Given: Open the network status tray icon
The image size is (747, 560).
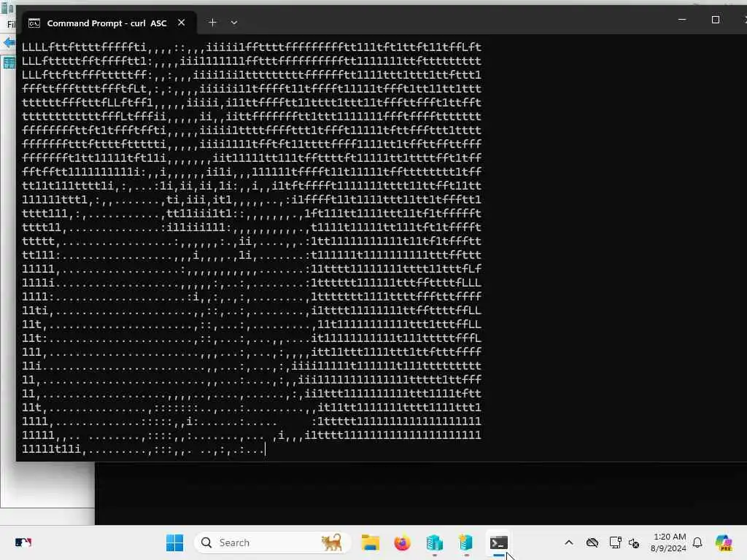Looking at the screenshot, I should pyautogui.click(x=615, y=542).
